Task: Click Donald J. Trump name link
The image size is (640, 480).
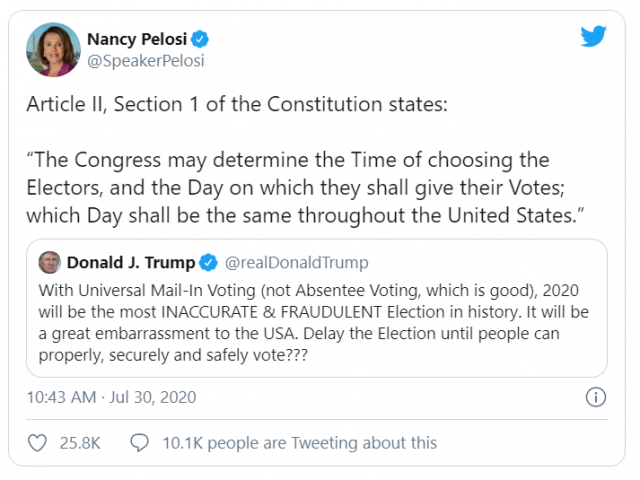Action: 132,263
